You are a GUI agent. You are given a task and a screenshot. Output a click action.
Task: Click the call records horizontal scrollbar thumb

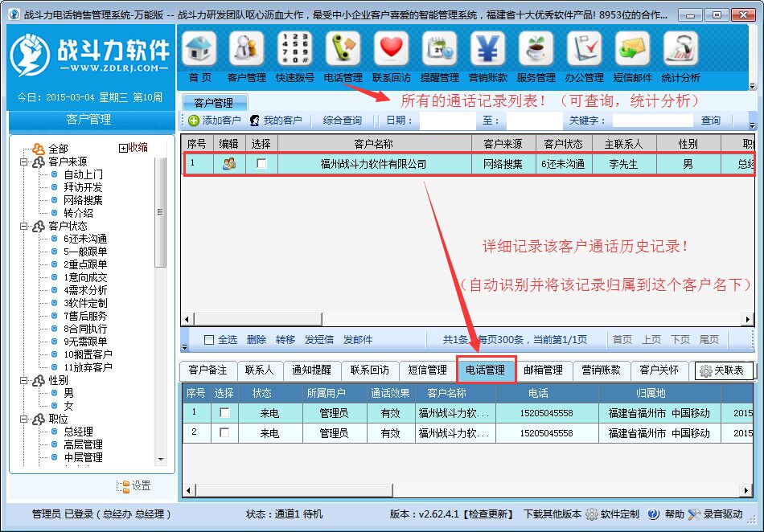click(x=294, y=490)
